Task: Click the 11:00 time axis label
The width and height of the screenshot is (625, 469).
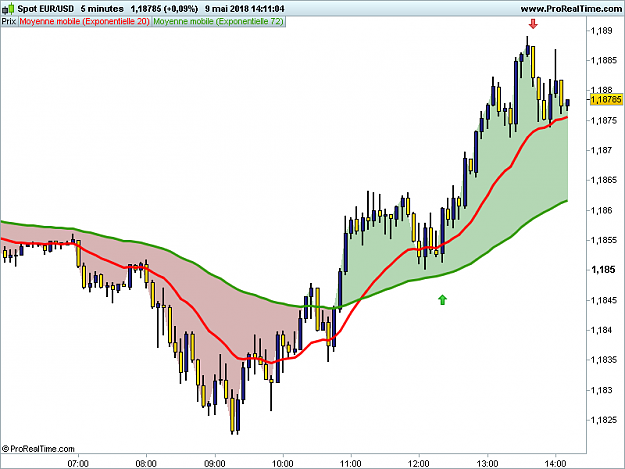Action: coord(351,463)
